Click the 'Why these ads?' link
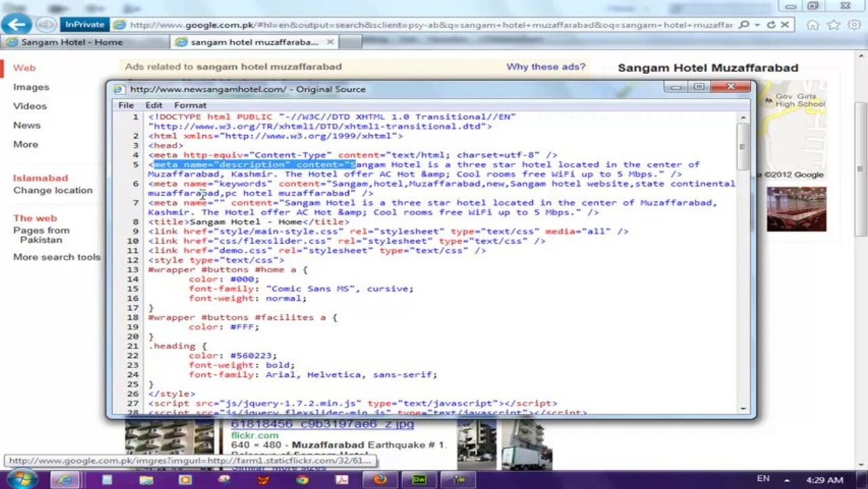The image size is (868, 489). (x=546, y=67)
